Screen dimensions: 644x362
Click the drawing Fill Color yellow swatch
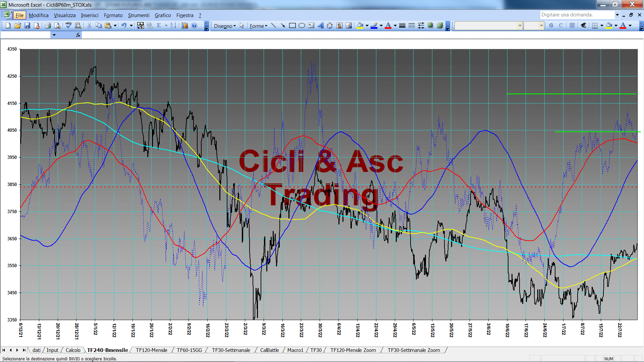(x=360, y=25)
